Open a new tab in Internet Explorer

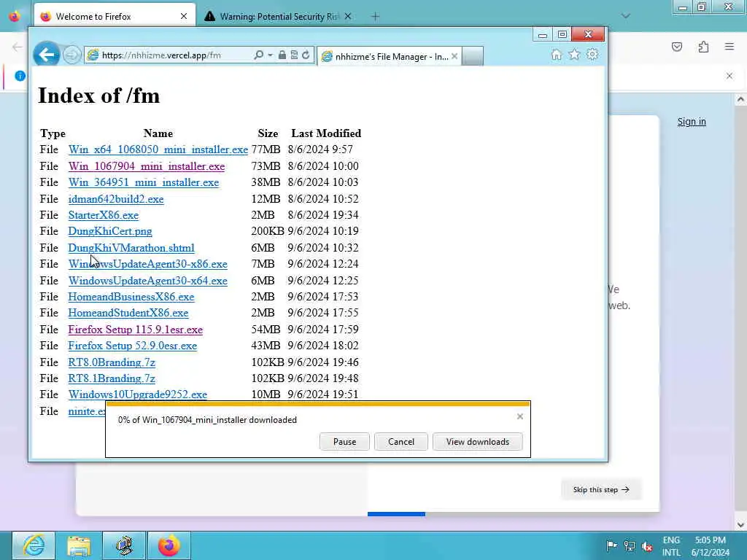pos(472,56)
